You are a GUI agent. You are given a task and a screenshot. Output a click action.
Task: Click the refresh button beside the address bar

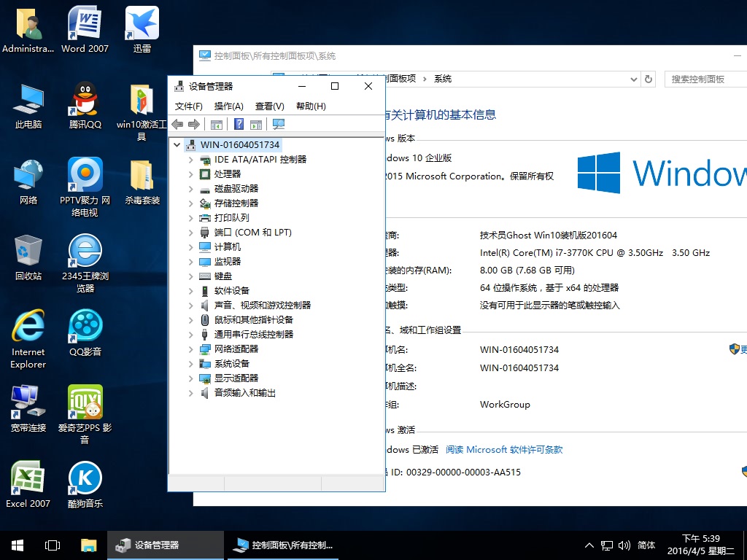pos(649,79)
